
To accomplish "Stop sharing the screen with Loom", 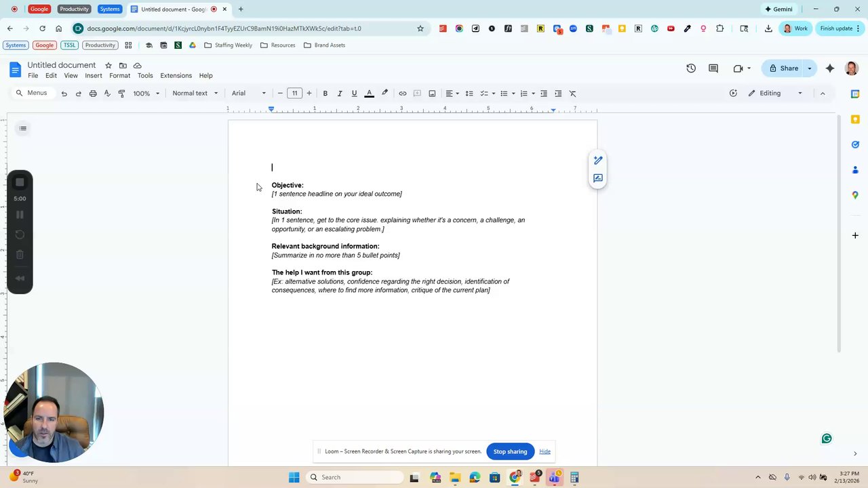I will click(x=510, y=451).
